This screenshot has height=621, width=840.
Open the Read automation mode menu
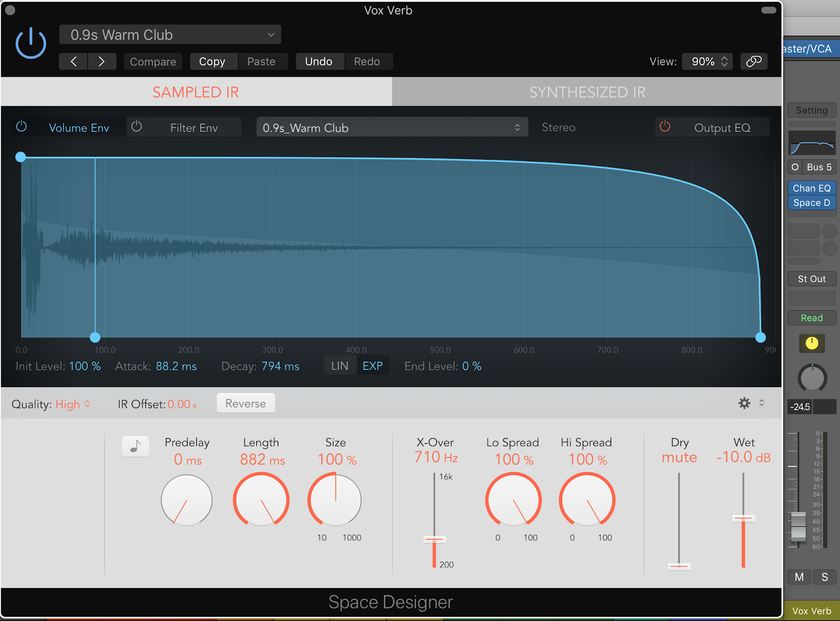pyautogui.click(x=812, y=318)
